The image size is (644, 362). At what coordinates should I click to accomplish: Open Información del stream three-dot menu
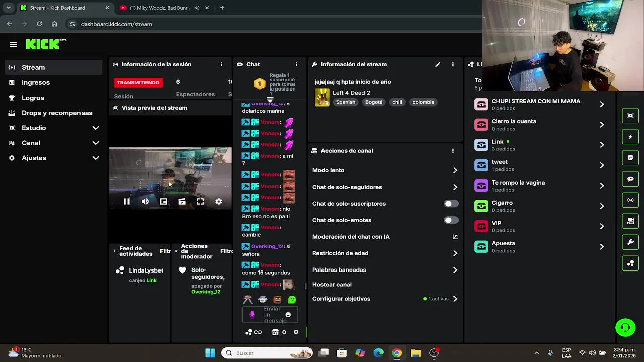click(453, 64)
